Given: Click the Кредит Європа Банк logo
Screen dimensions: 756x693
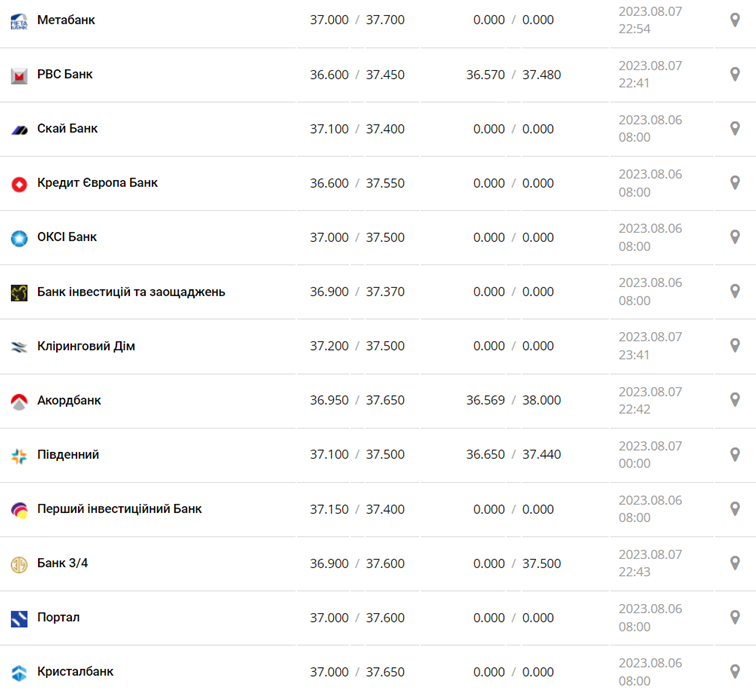Looking at the screenshot, I should (19, 184).
